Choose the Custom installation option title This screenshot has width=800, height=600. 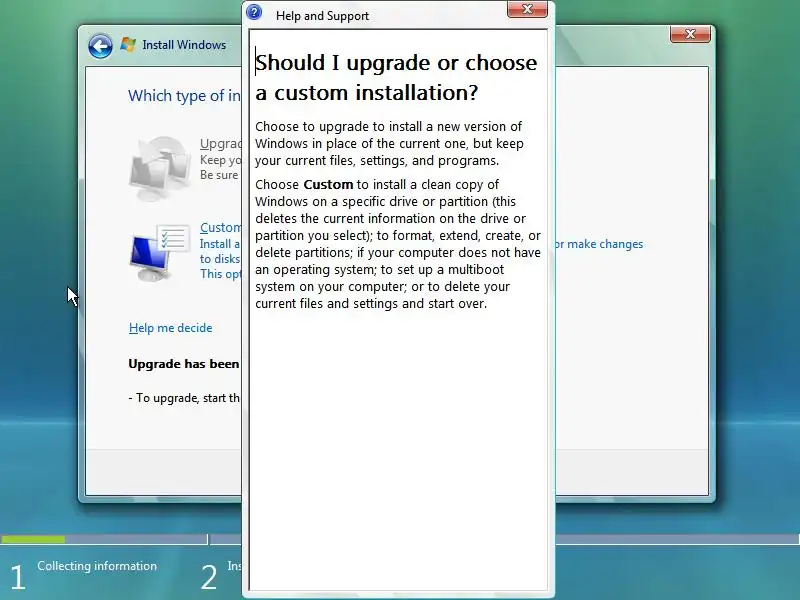click(220, 228)
